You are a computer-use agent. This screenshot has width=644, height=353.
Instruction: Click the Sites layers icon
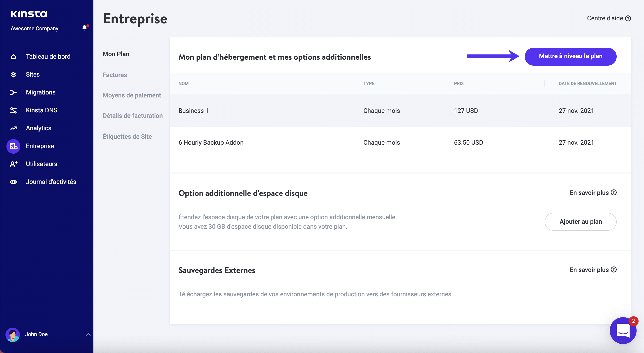pyautogui.click(x=13, y=75)
